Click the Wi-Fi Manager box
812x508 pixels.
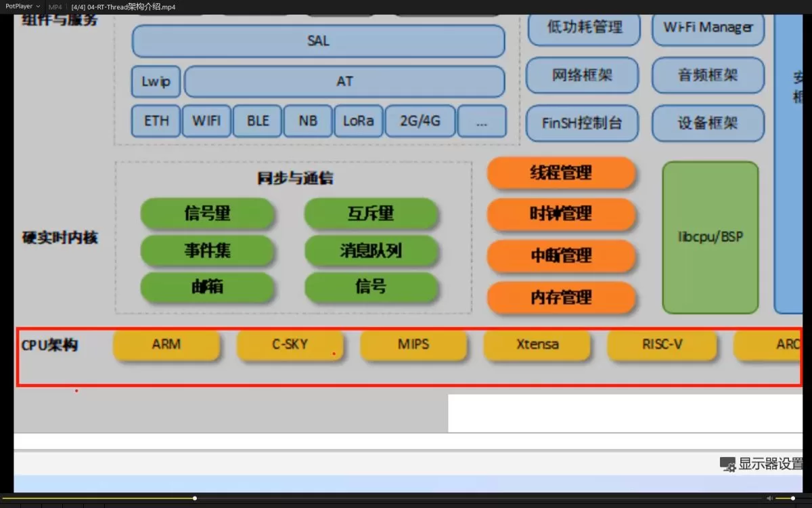point(708,28)
